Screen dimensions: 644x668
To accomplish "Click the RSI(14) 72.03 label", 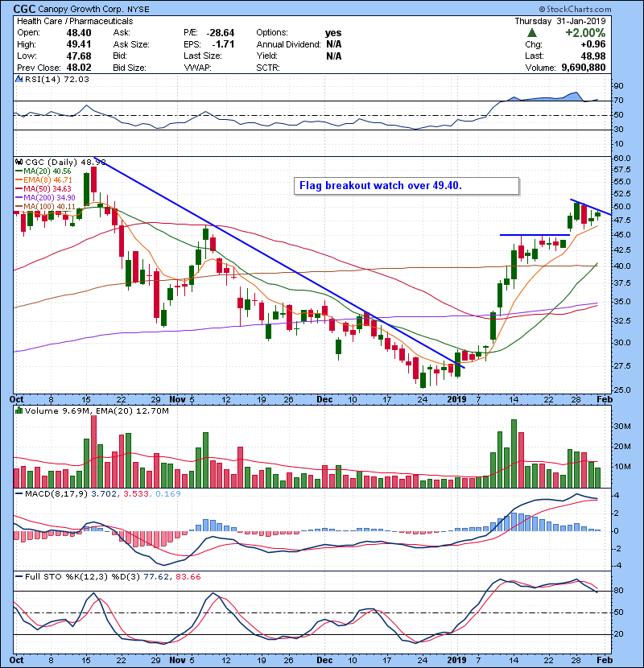I will [56, 79].
